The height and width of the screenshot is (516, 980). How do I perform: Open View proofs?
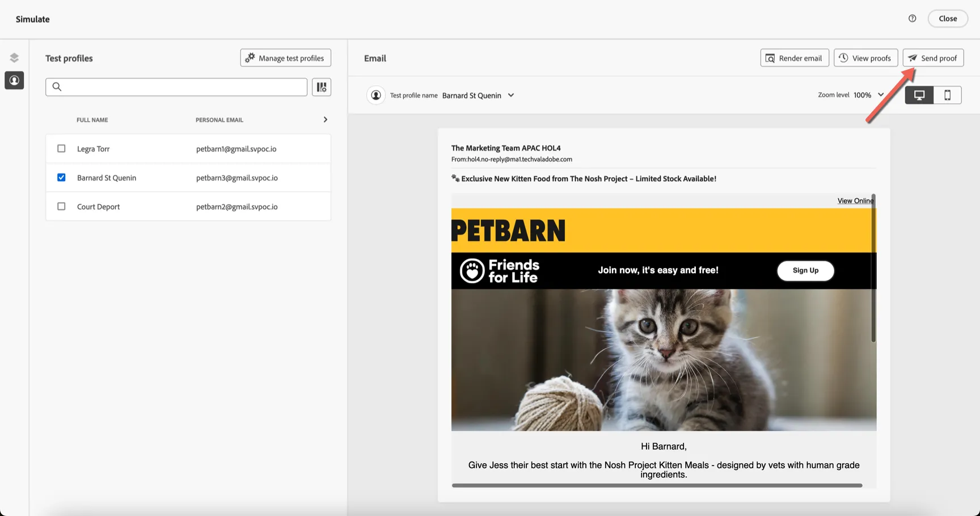pos(865,58)
